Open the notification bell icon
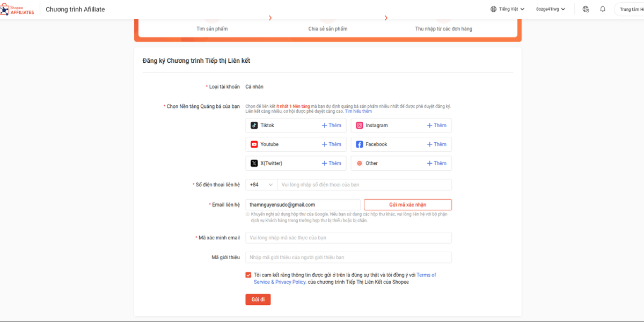This screenshot has height=322, width=644. tap(603, 9)
